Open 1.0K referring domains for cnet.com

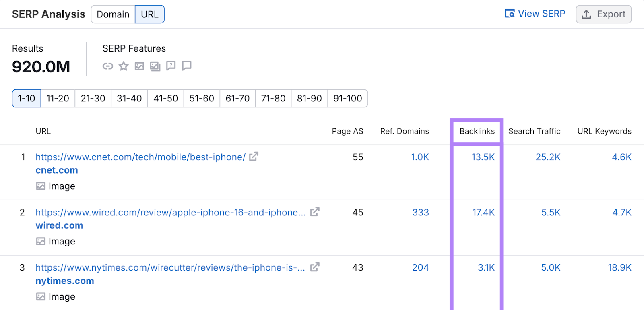pos(420,157)
